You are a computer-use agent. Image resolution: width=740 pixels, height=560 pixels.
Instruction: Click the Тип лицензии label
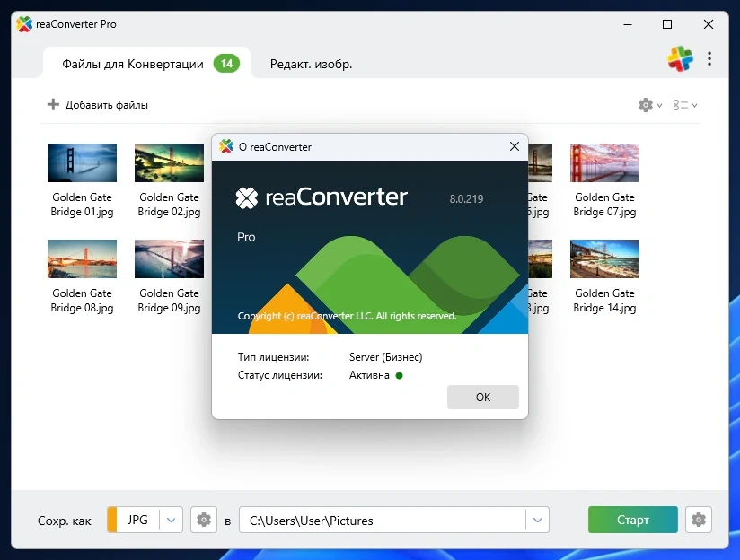click(273, 357)
